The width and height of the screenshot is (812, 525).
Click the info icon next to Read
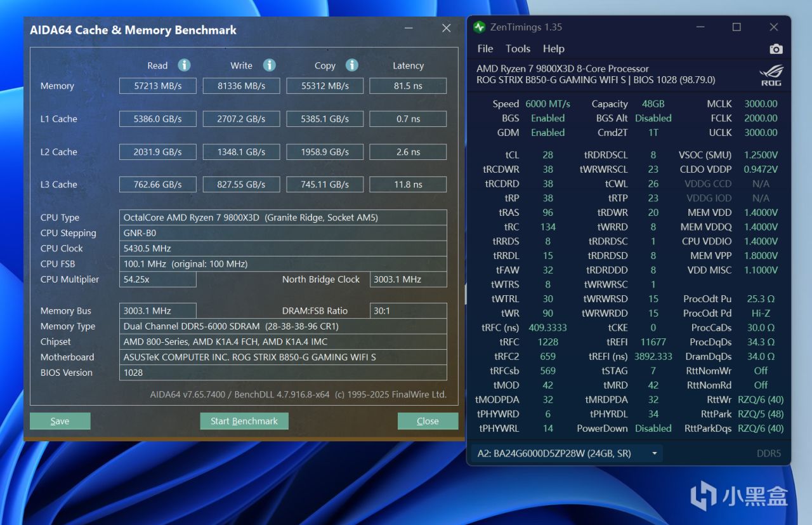coord(184,65)
